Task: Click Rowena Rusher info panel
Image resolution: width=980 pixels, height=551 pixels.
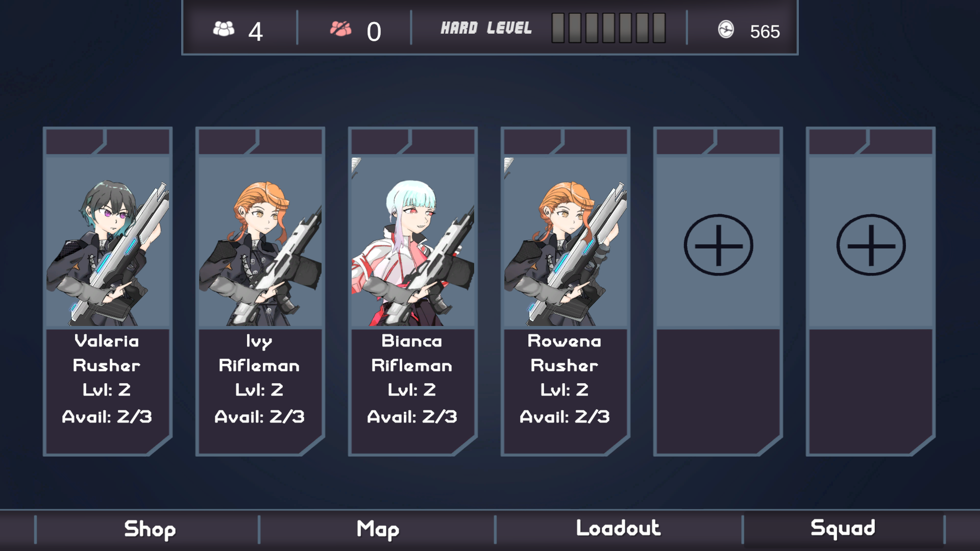Action: (566, 391)
